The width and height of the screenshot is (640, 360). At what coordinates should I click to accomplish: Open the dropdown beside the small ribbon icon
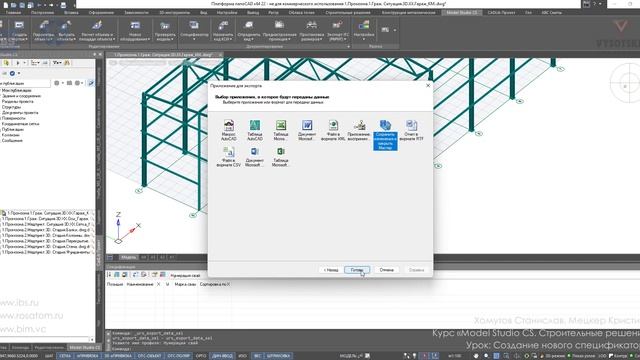point(395,30)
